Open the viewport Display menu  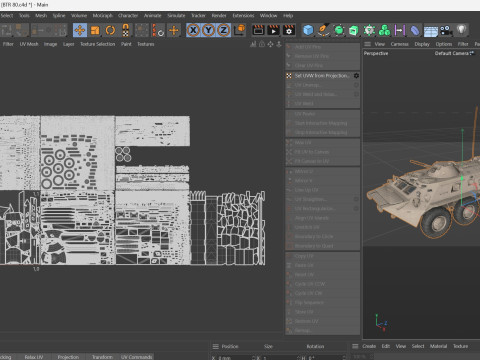pos(422,44)
